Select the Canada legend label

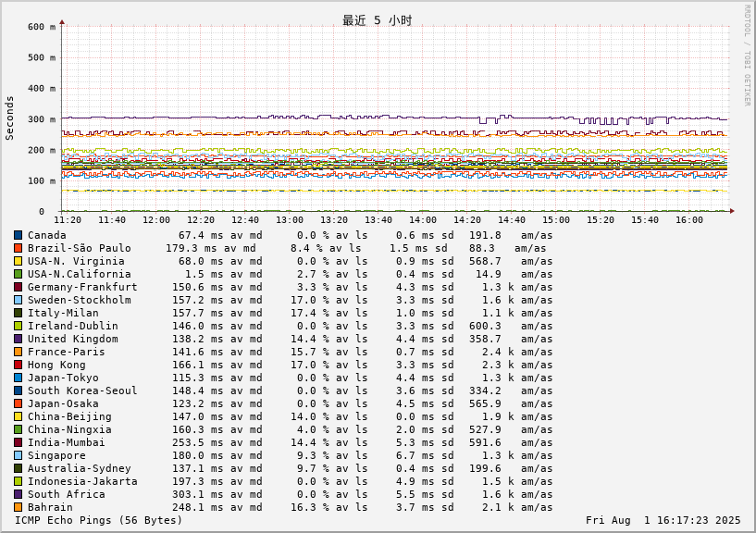(x=47, y=235)
